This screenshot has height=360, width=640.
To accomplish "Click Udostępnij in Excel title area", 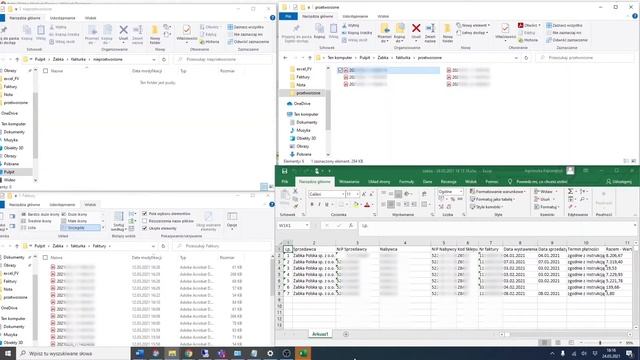I will coord(619,182).
